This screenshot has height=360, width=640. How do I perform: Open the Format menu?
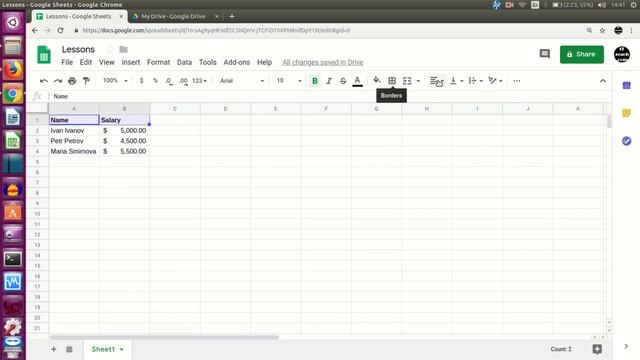(x=158, y=62)
